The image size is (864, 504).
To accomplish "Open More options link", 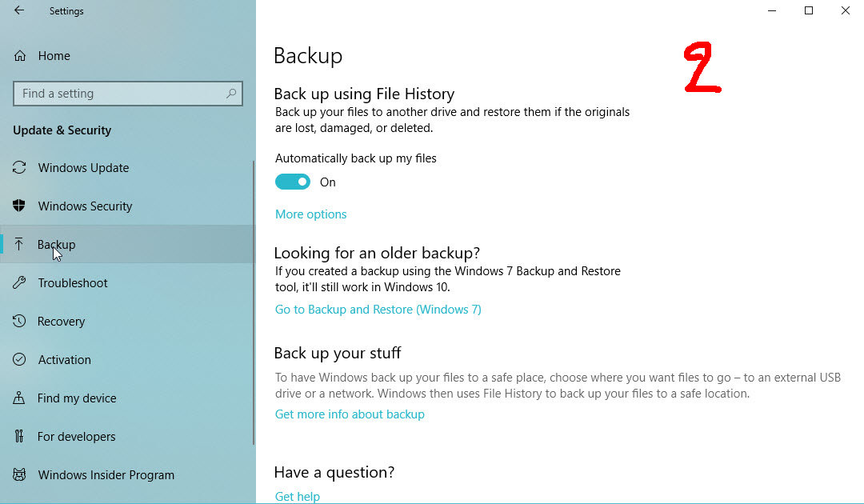I will [311, 214].
